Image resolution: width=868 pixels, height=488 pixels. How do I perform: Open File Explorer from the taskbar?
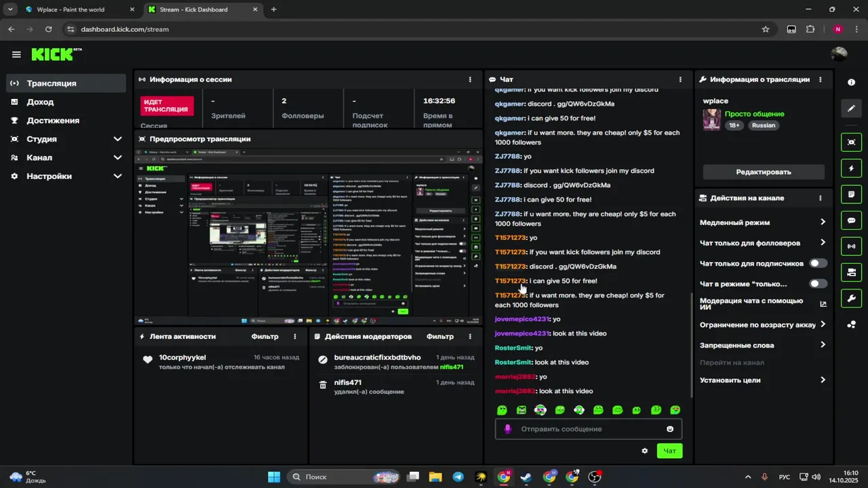click(x=435, y=477)
